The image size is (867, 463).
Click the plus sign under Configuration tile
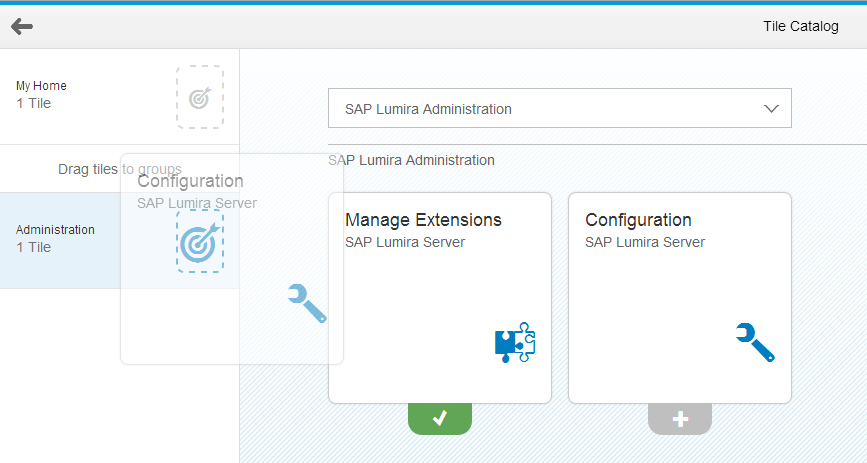[x=680, y=419]
